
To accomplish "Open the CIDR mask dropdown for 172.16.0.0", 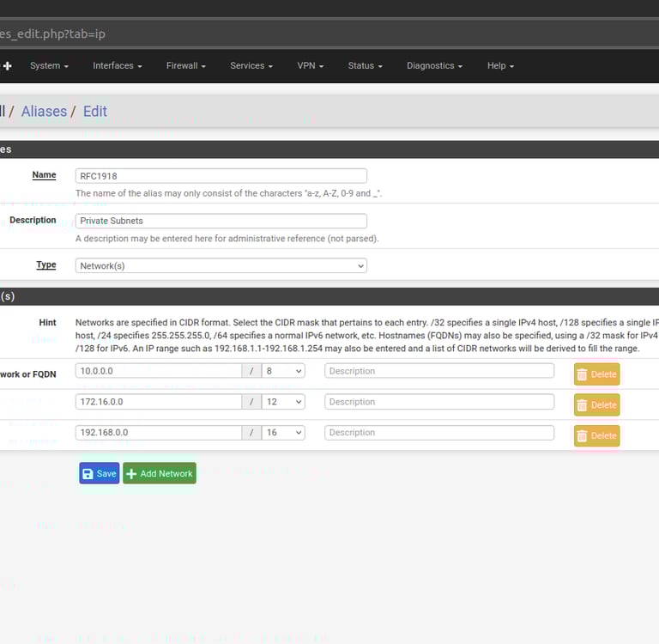I will [x=283, y=402].
